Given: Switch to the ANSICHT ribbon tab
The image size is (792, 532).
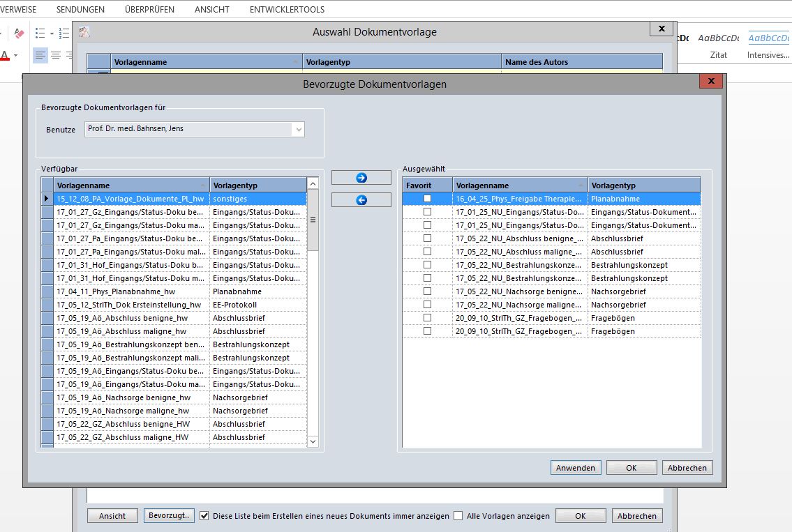Looking at the screenshot, I should [x=212, y=10].
